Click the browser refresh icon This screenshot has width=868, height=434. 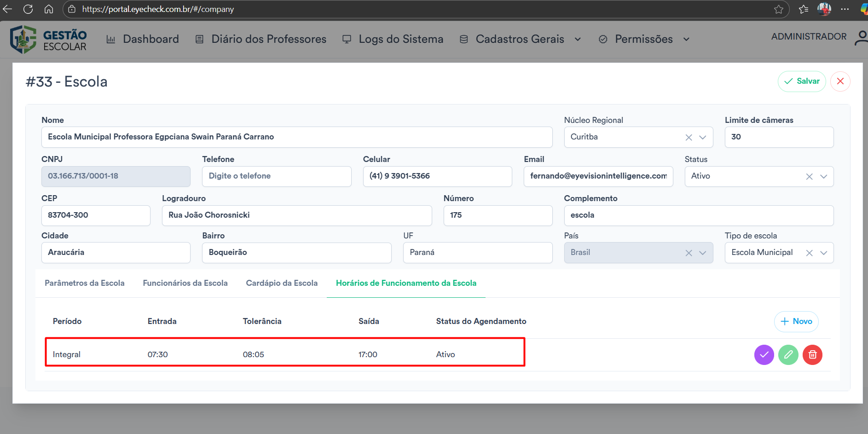(x=28, y=9)
